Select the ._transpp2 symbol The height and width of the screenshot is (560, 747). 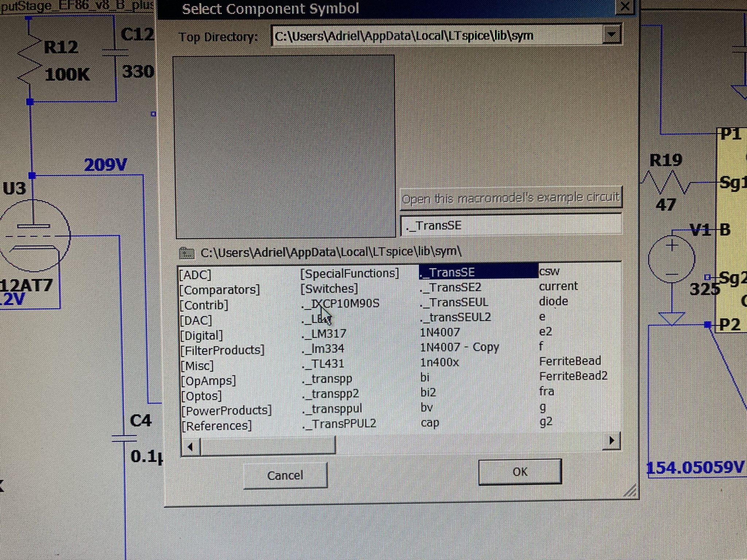click(330, 394)
